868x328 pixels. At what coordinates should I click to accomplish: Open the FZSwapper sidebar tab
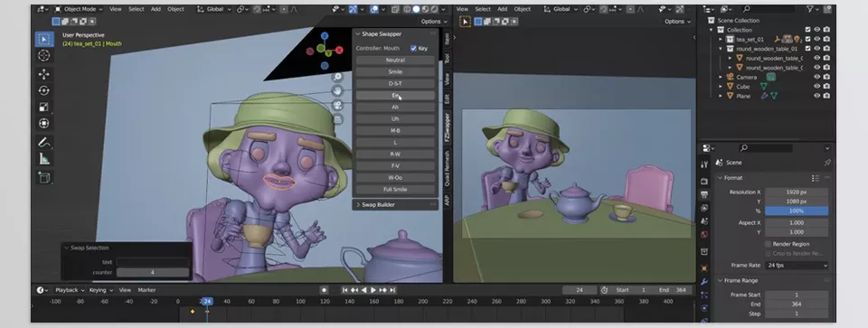pos(448,127)
